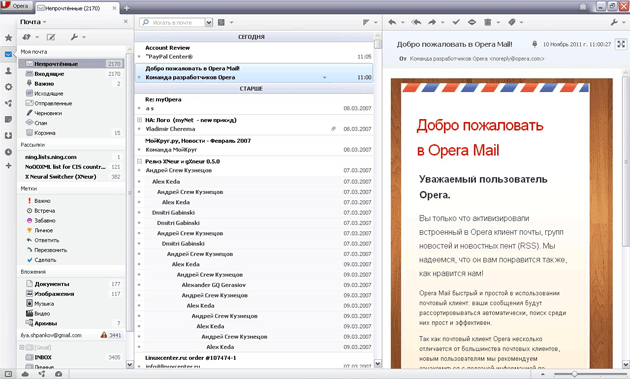Click the warning icon beside ilya.shpankov@gmail.com

click(104, 335)
